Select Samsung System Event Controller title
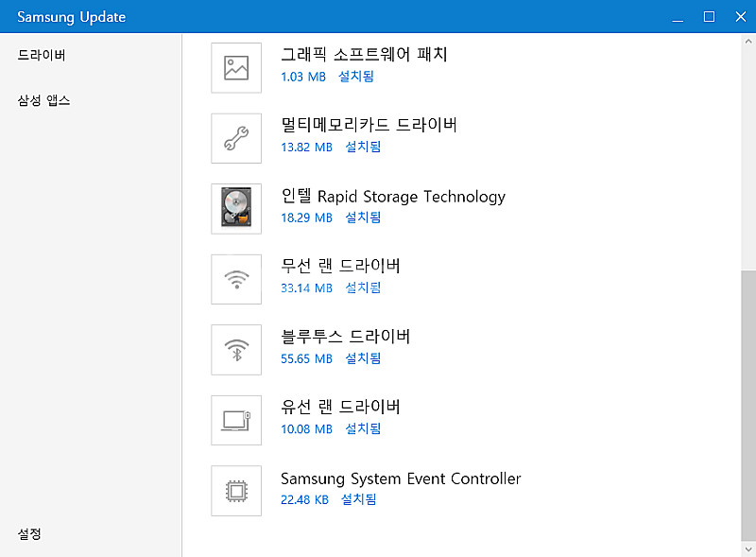 point(401,479)
